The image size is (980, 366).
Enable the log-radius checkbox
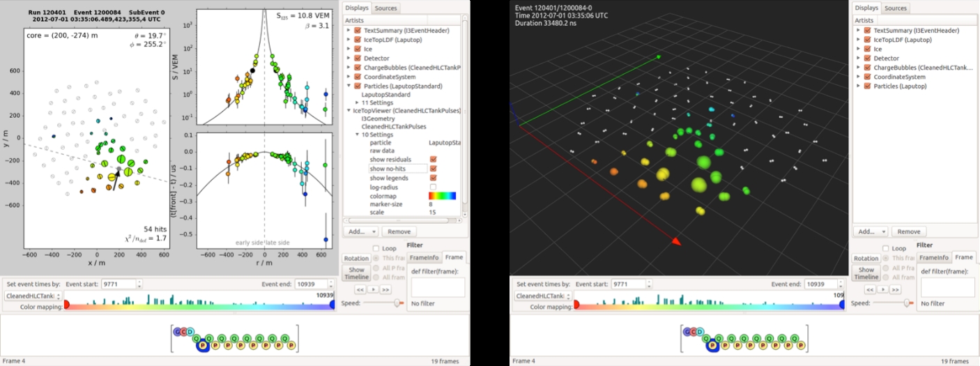[434, 187]
